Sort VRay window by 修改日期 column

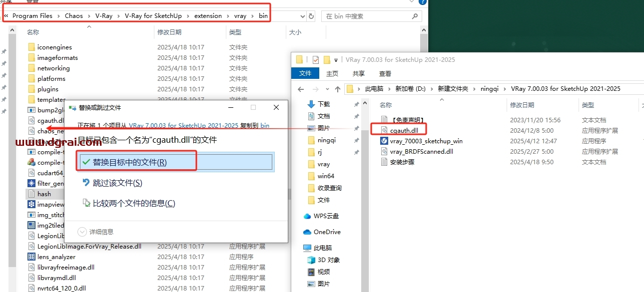(522, 105)
